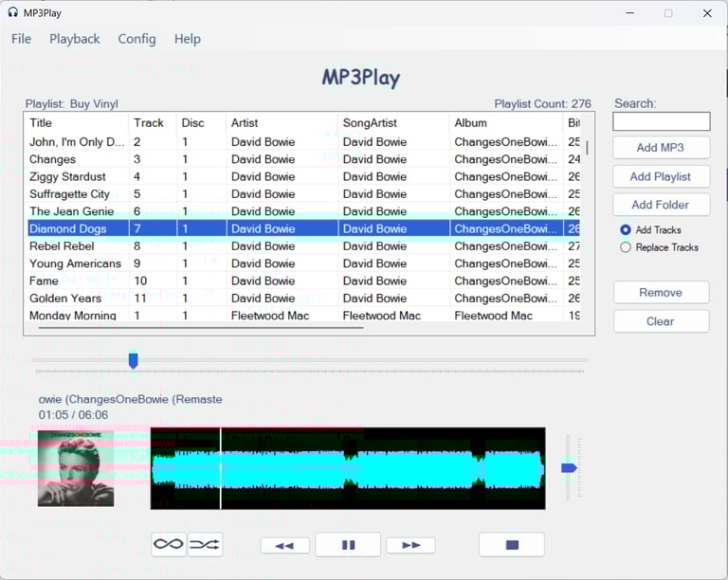
Task: Select the song "John, I'm Only D..."
Action: click(x=304, y=142)
